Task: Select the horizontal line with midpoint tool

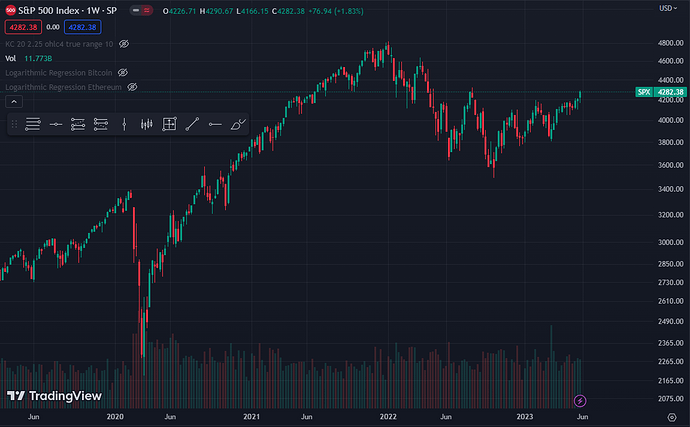Action: point(56,125)
